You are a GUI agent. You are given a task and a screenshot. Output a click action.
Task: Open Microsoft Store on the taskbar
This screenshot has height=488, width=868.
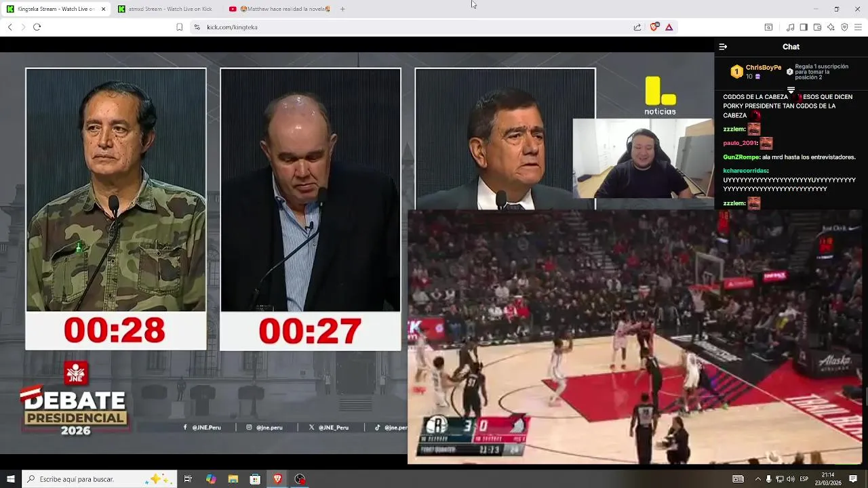coord(255,479)
